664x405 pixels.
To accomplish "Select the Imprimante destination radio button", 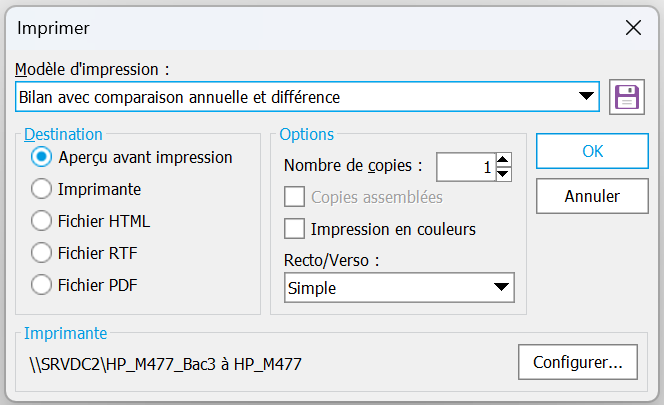I will pyautogui.click(x=42, y=188).
